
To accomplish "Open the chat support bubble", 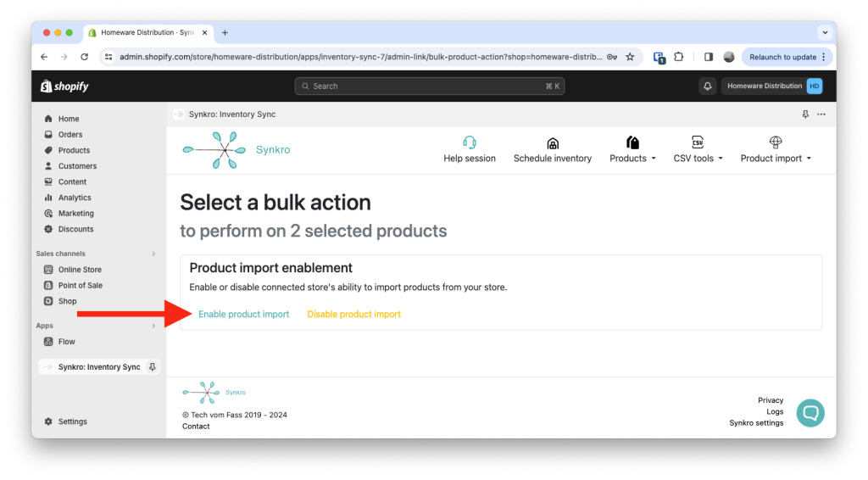I will click(810, 413).
